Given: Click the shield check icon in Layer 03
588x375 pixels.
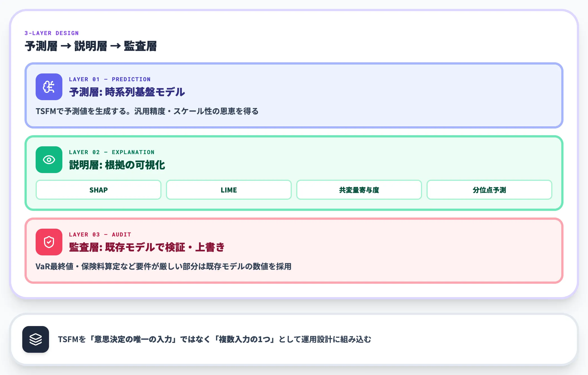Looking at the screenshot, I should (49, 242).
